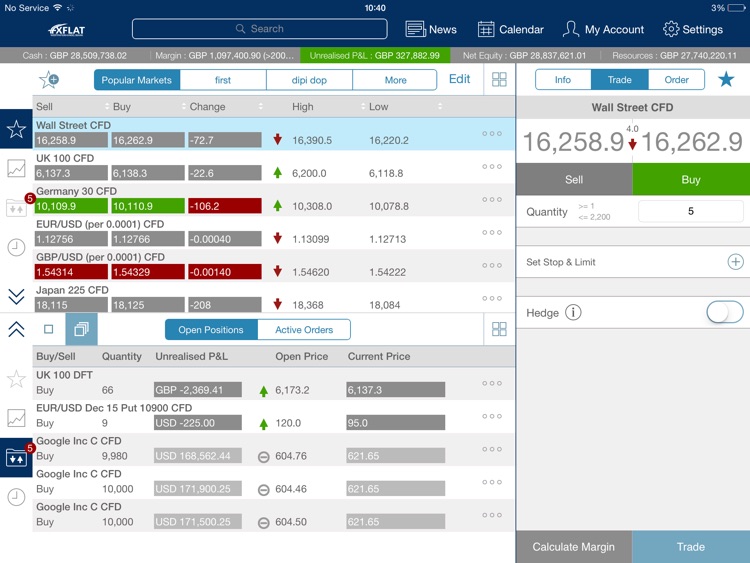Add a new watchlist with star-plus icon
The width and height of the screenshot is (750, 563).
pos(49,79)
